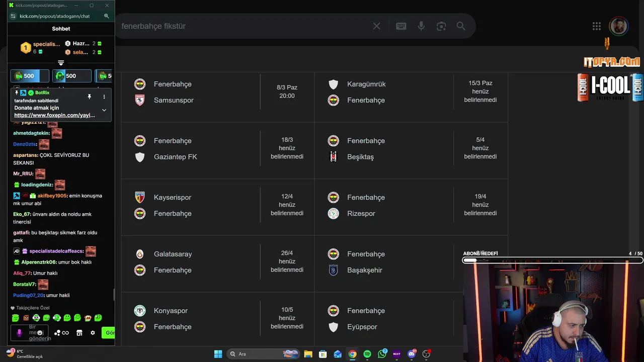Open gattafi username in chat

21,233
